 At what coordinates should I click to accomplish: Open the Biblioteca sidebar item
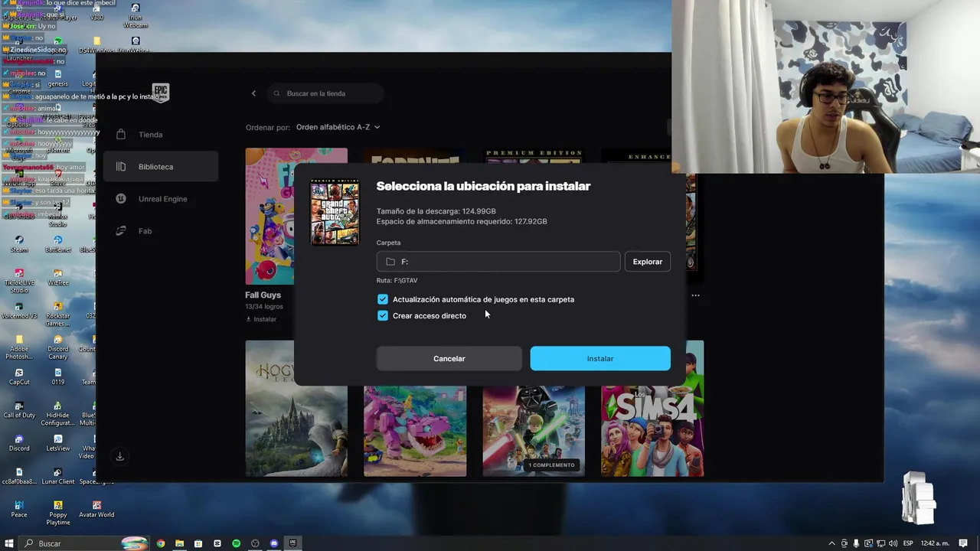pos(161,167)
